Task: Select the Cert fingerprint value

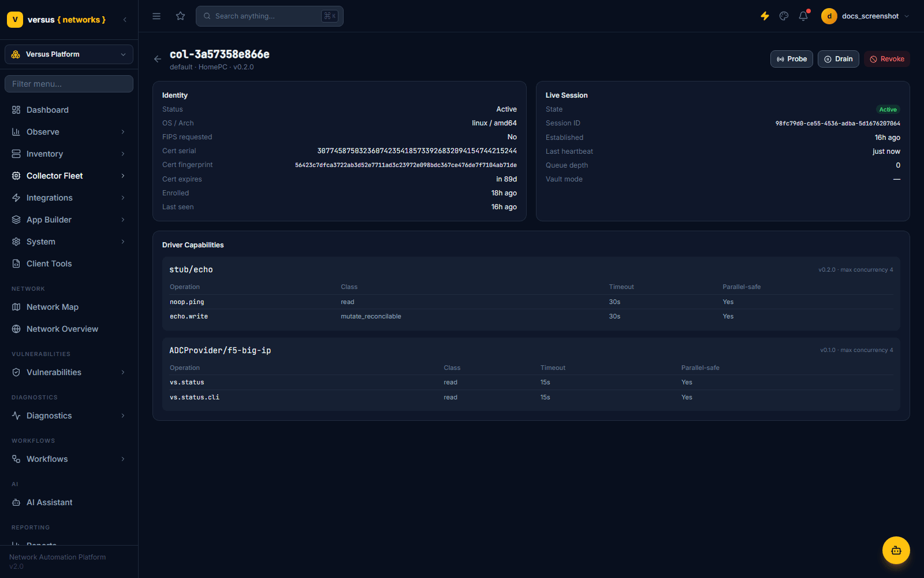Action: tap(406, 165)
